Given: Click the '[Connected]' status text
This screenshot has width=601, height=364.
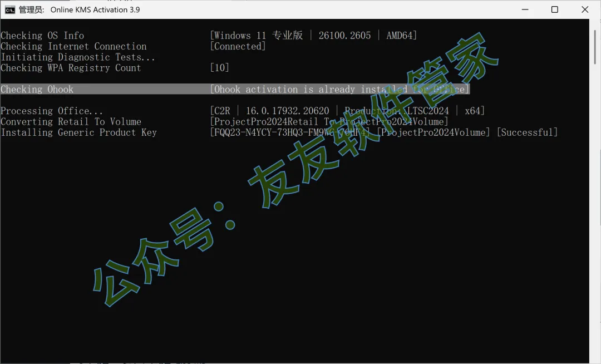Looking at the screenshot, I should (238, 46).
